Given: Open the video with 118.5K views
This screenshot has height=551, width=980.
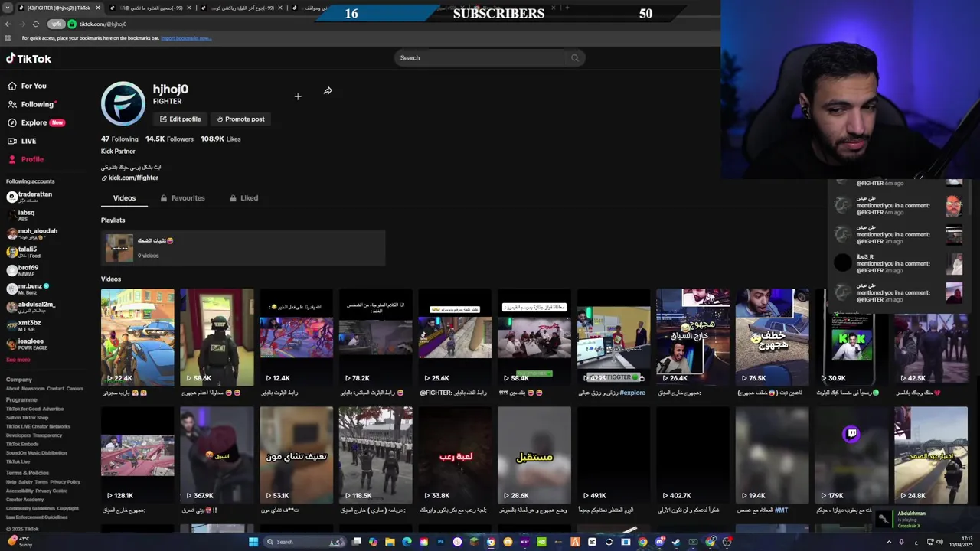Looking at the screenshot, I should click(375, 455).
